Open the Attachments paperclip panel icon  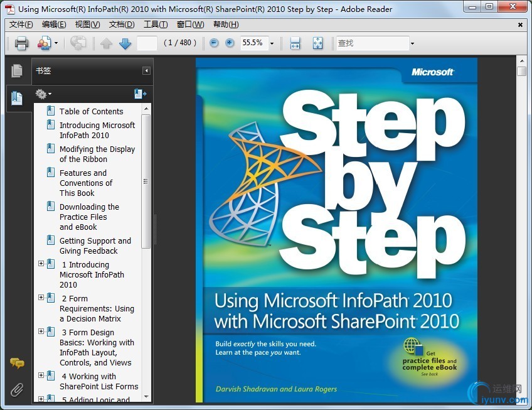click(x=16, y=390)
